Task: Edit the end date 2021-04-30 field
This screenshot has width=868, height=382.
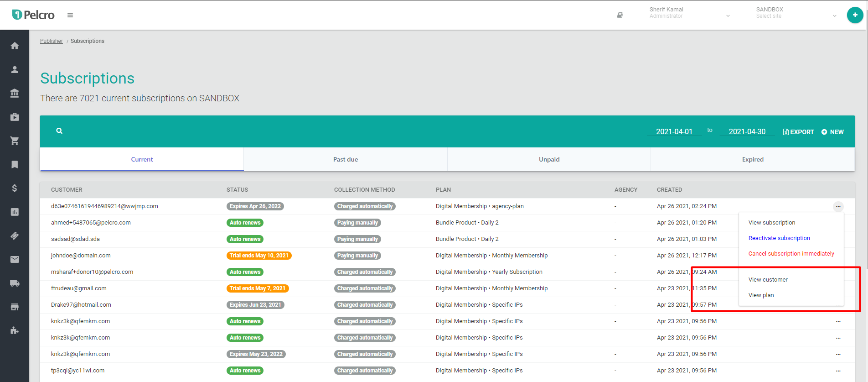Action: point(747,131)
